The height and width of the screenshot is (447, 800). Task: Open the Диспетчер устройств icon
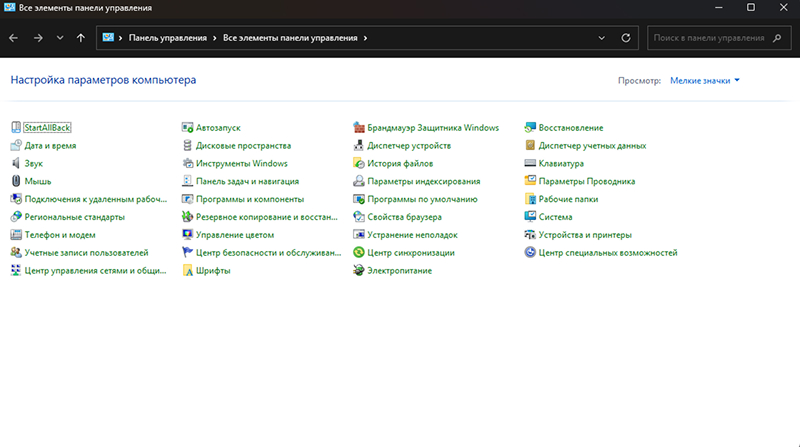click(359, 145)
